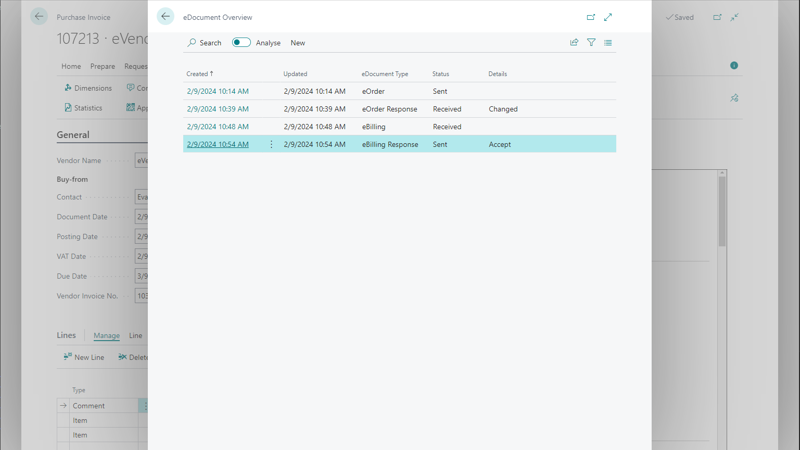The width and height of the screenshot is (800, 450).
Task: Expand the eDocument Overview dialog to full screen
Action: (608, 17)
